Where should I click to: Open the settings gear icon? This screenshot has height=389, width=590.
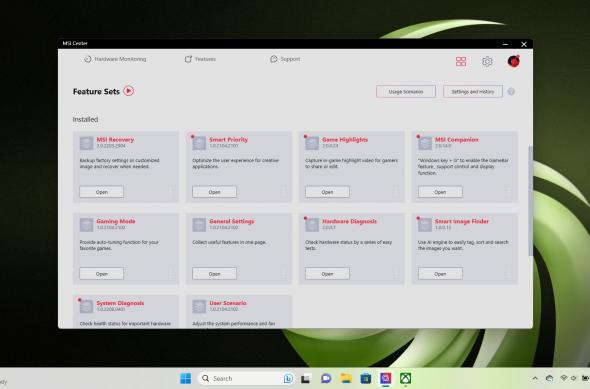tap(487, 61)
